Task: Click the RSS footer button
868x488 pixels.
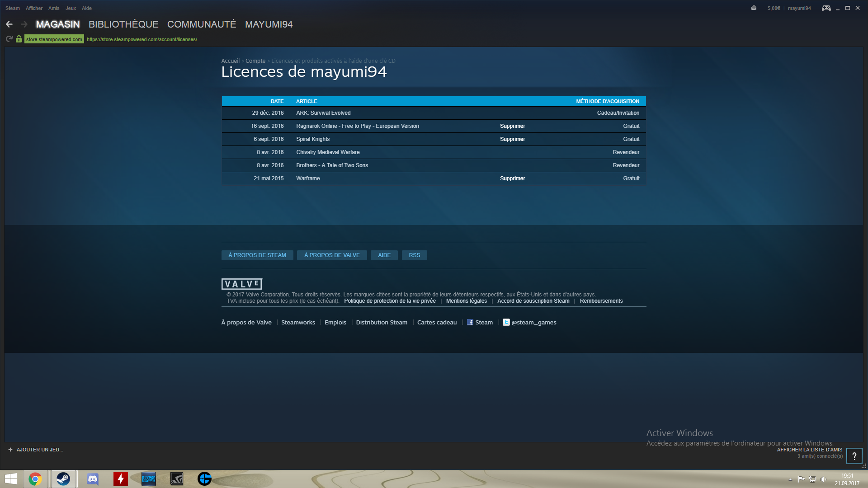Action: (415, 255)
